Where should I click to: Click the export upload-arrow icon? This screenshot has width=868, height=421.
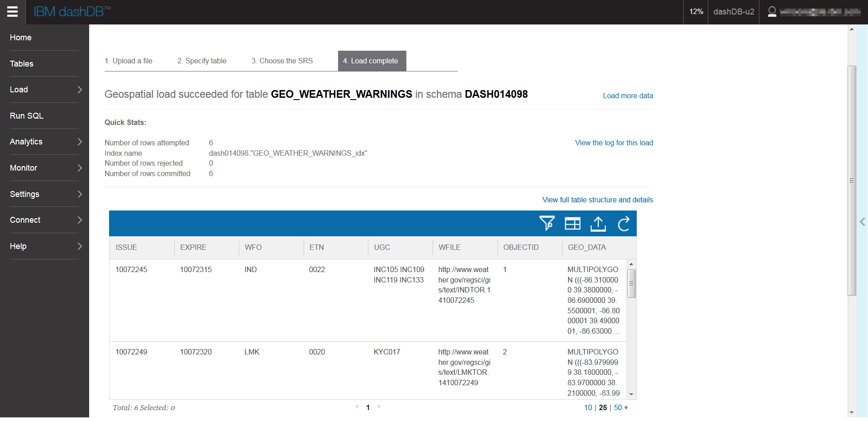click(x=598, y=224)
